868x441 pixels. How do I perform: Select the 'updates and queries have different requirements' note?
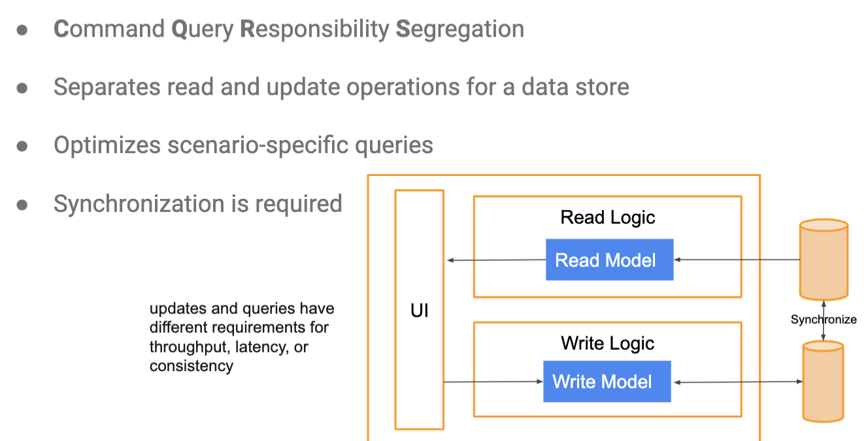coord(242,337)
